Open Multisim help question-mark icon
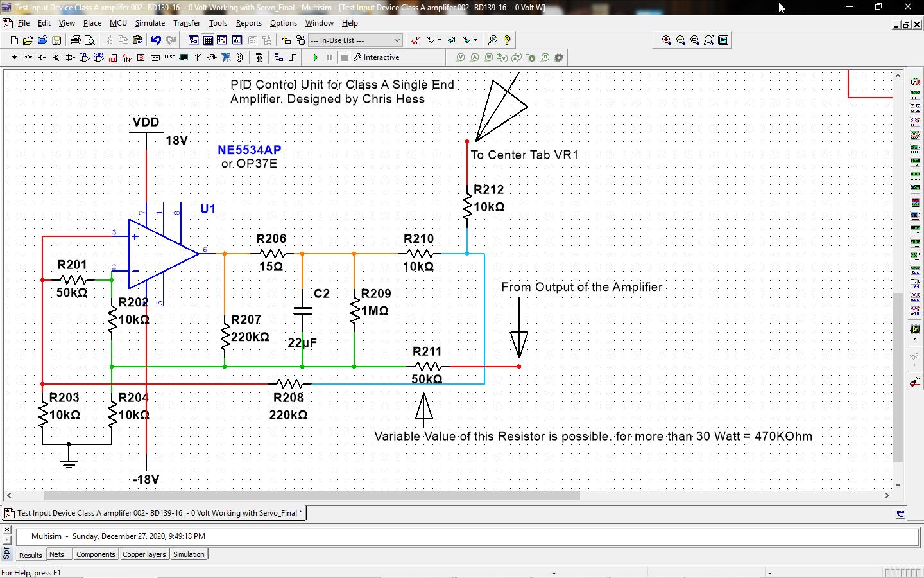 pyautogui.click(x=507, y=40)
